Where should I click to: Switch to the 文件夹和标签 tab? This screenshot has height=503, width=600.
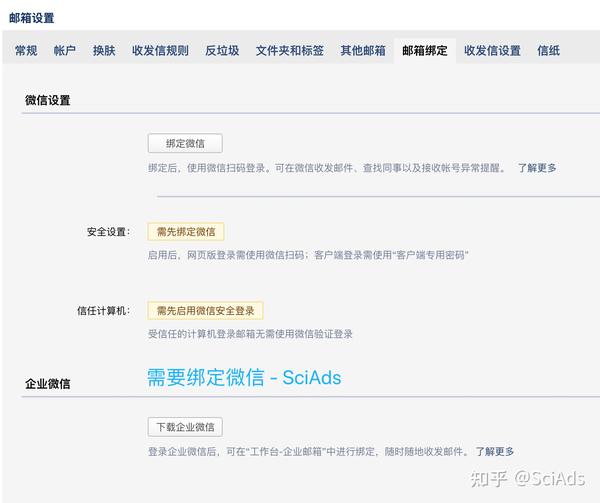(290, 50)
